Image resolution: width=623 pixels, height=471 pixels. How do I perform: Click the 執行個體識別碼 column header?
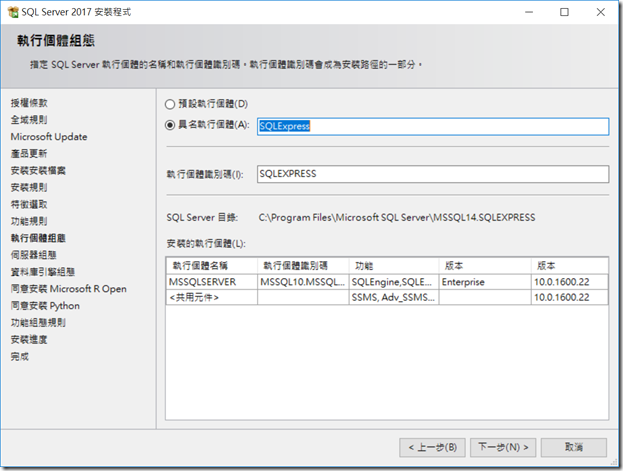point(303,266)
